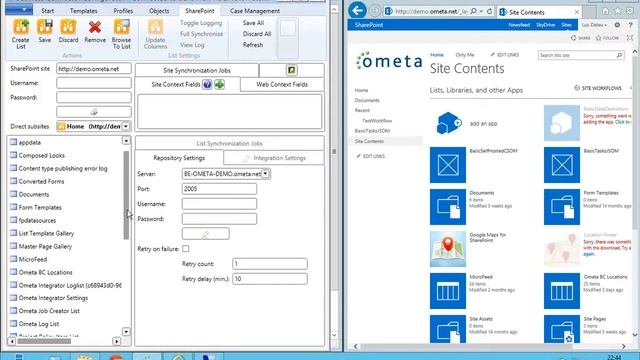Select Web Context Fields tab
640x360 pixels.
tap(282, 84)
